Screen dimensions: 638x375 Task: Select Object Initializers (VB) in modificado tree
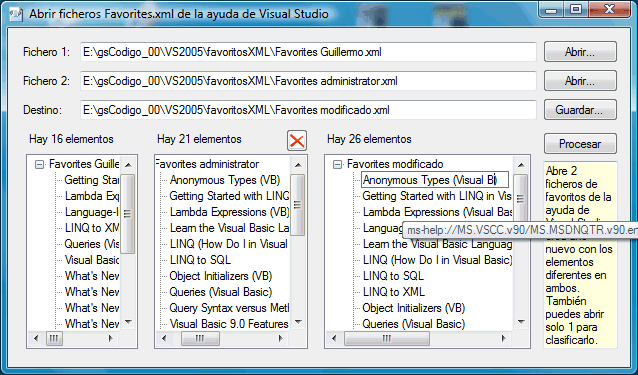[x=413, y=308]
